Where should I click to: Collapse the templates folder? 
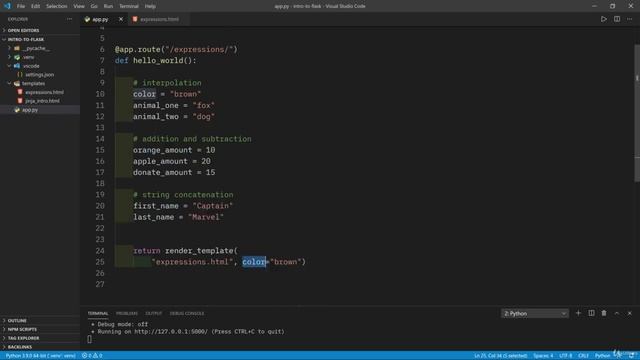pos(33,83)
